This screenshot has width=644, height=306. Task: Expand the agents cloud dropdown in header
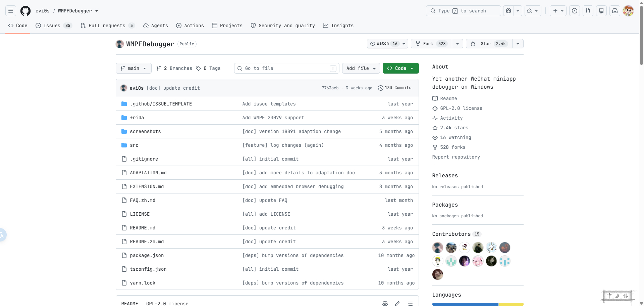coord(533,11)
